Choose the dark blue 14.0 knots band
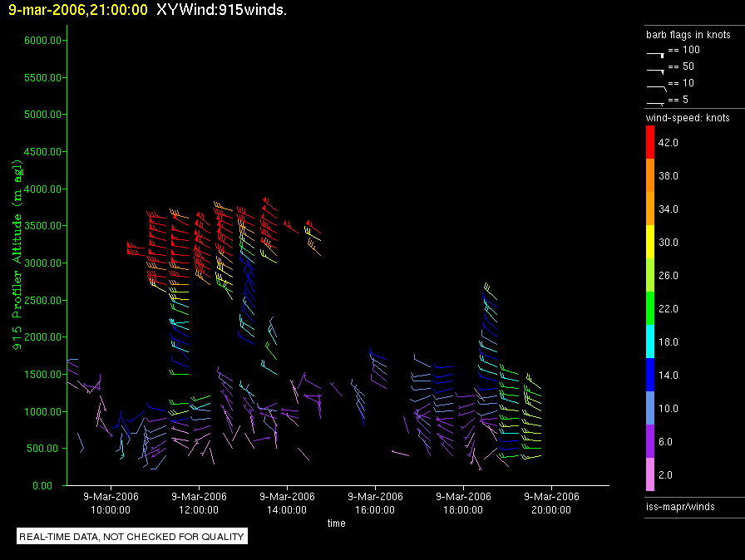 coord(650,376)
